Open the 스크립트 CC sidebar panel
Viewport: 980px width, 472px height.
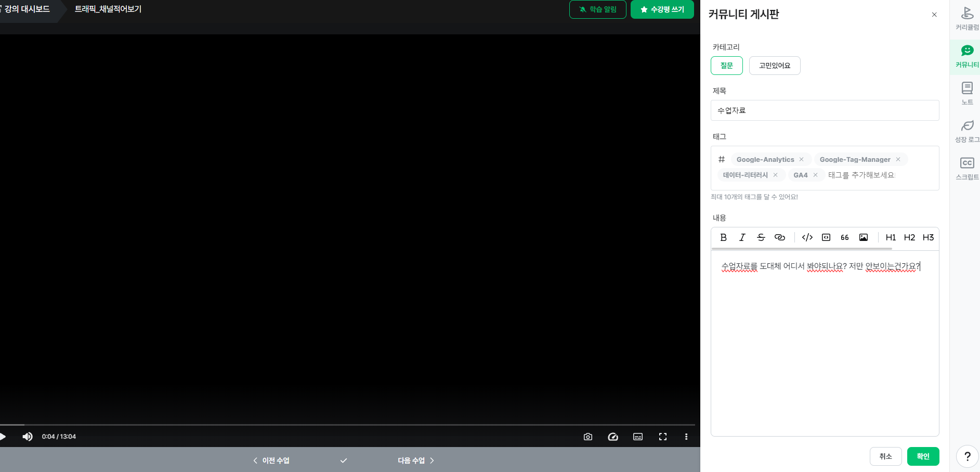point(967,169)
